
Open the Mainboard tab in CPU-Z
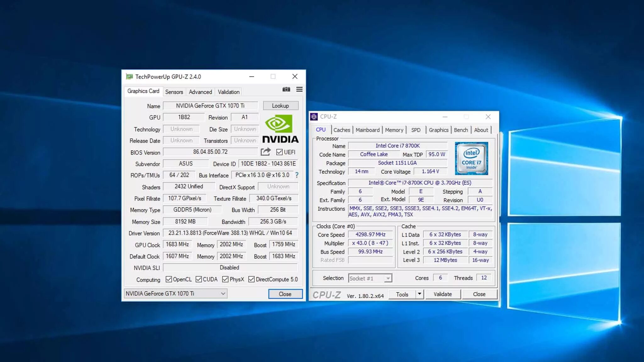tap(367, 130)
